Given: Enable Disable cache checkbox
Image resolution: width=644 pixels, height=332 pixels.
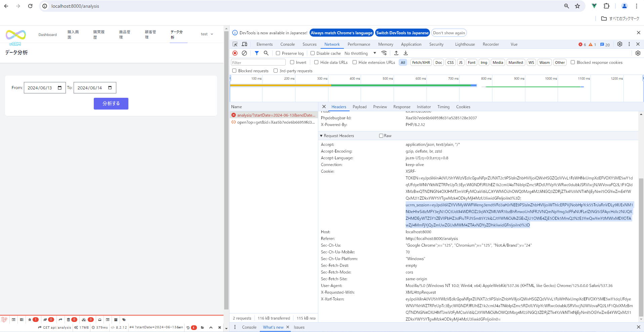Looking at the screenshot, I should (313, 53).
